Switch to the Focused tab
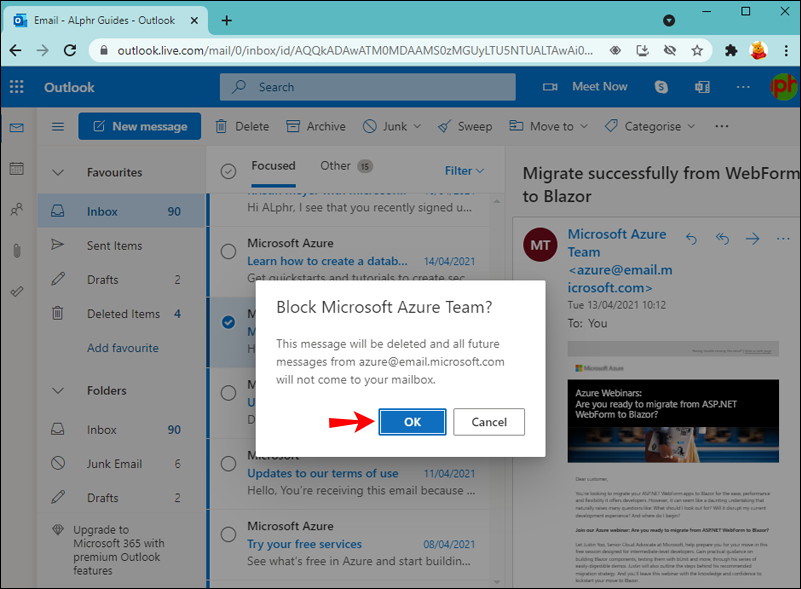This screenshot has width=801, height=589. (x=273, y=166)
